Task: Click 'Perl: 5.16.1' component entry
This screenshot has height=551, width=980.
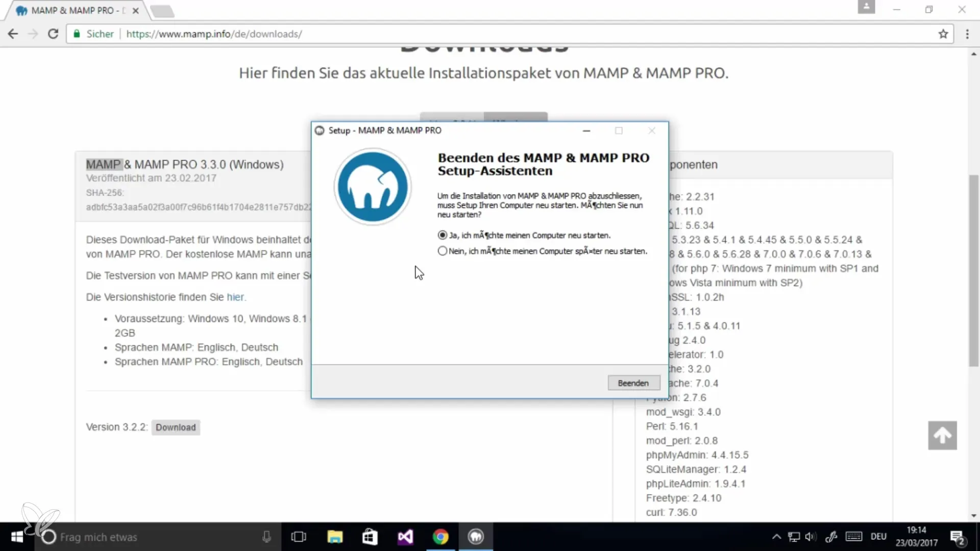Action: point(672,427)
